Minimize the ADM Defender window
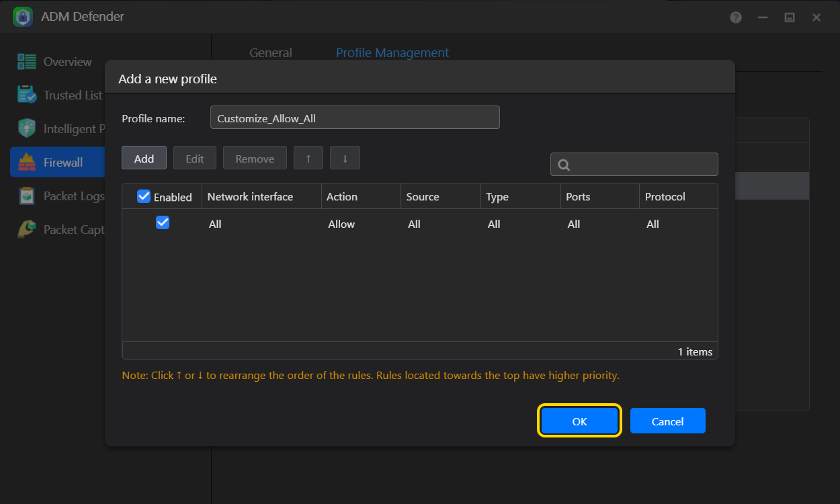Screen dimensions: 840x504 pos(763,17)
